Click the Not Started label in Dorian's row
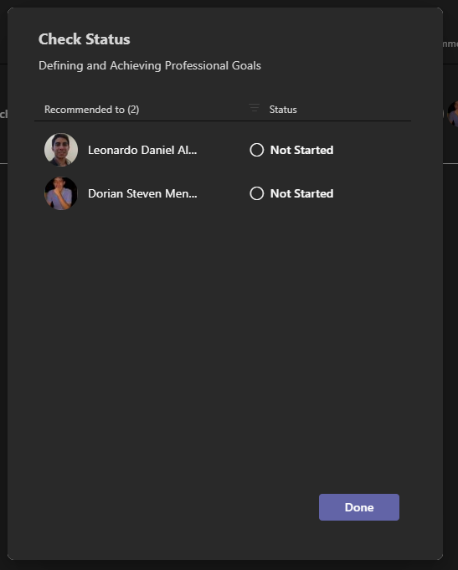This screenshot has height=570, width=458. [x=302, y=193]
